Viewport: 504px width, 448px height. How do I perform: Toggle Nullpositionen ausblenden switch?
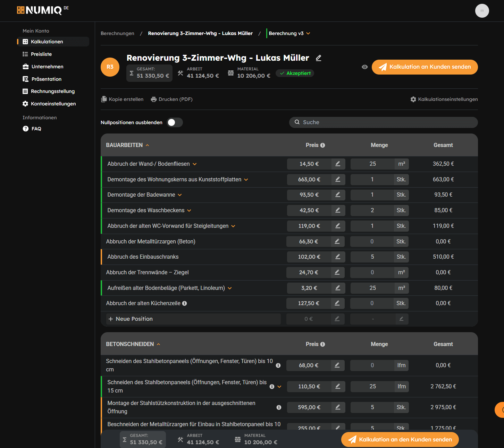click(175, 122)
